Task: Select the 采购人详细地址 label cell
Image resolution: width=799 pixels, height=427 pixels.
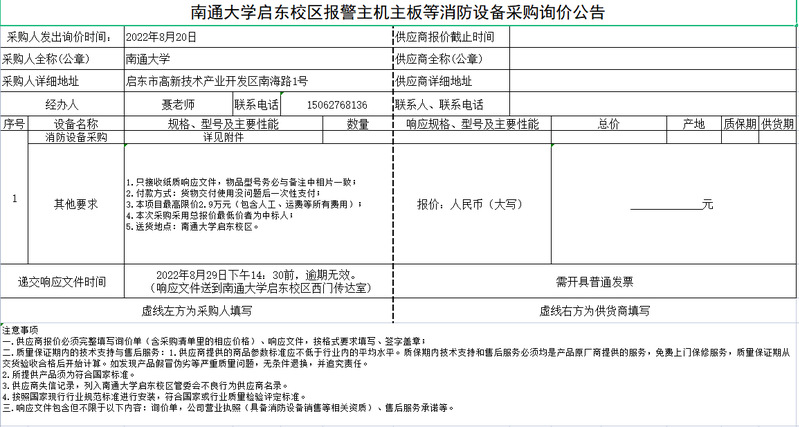Action: (62, 81)
